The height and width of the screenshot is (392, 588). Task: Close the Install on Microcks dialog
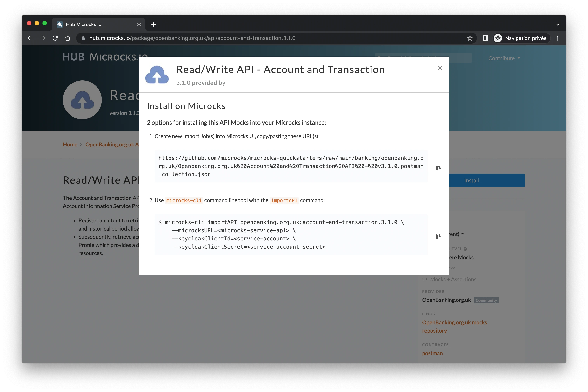coord(440,68)
